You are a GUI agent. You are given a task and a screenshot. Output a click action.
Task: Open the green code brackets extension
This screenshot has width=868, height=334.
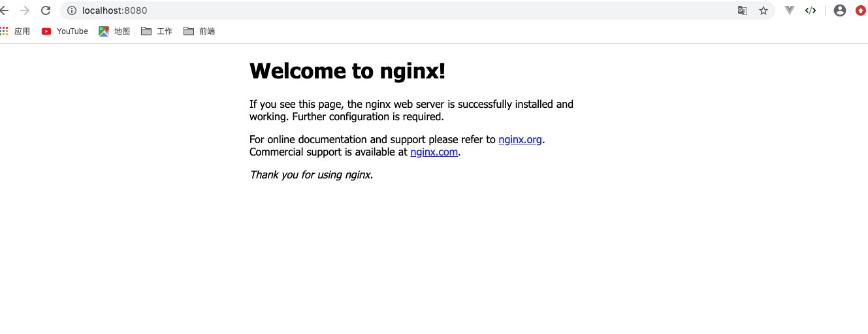[x=811, y=10]
